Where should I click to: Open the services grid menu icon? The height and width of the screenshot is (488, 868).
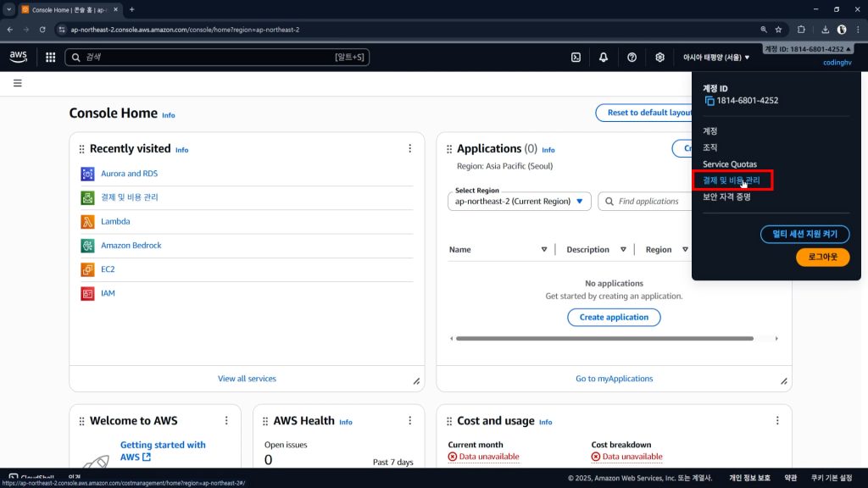(x=50, y=57)
